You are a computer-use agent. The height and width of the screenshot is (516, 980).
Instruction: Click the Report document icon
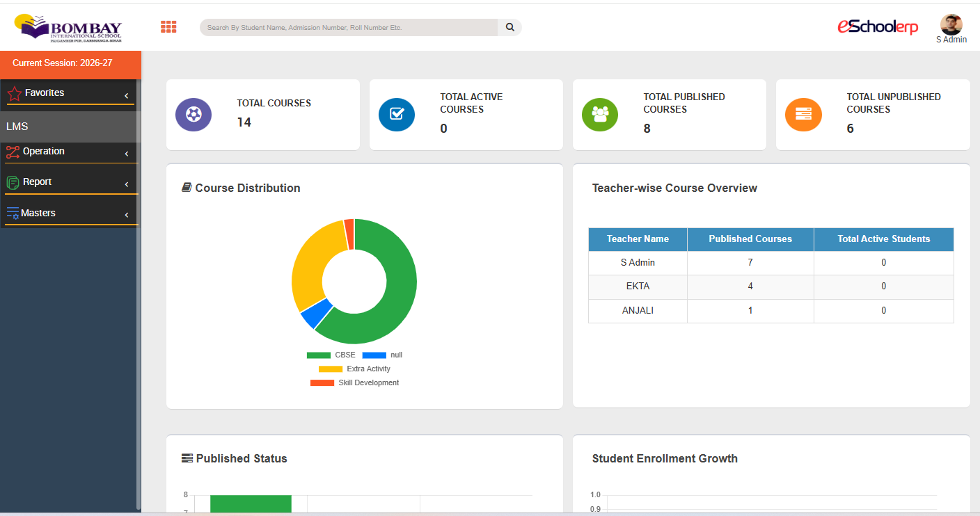point(13,182)
